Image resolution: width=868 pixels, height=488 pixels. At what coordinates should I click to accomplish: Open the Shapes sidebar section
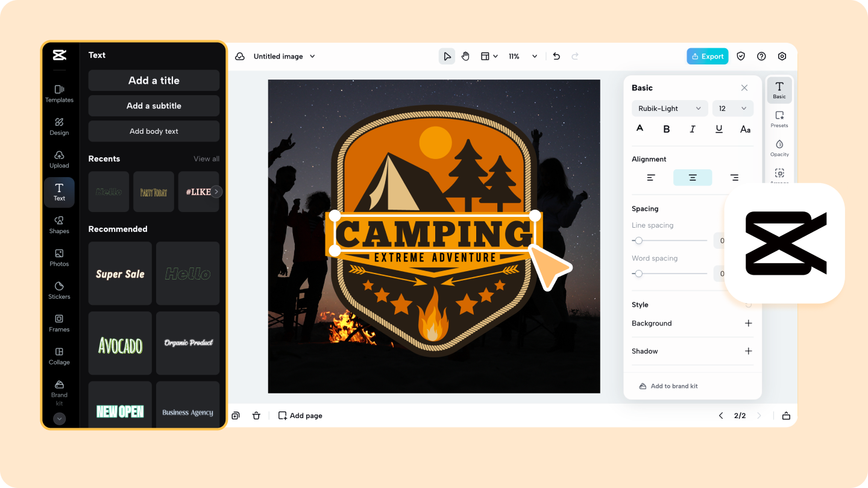(59, 225)
